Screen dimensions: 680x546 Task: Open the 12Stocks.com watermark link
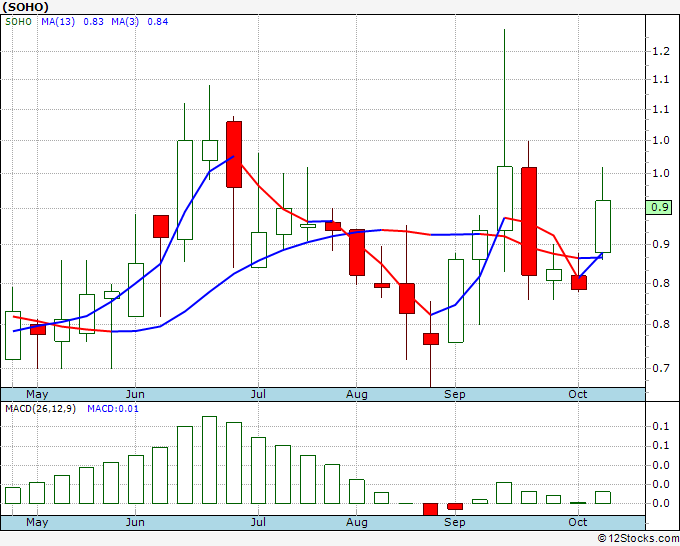coord(637,538)
